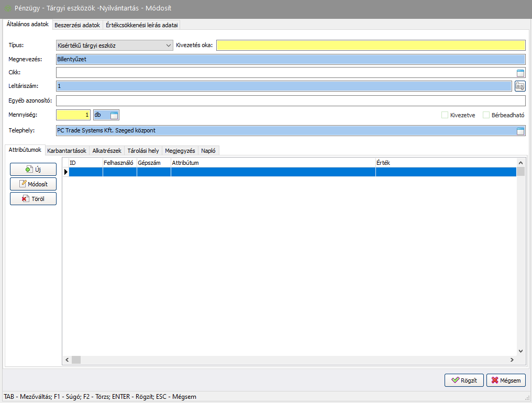Open the Telephely lookup icon
The height and width of the screenshot is (403, 532).
click(520, 131)
